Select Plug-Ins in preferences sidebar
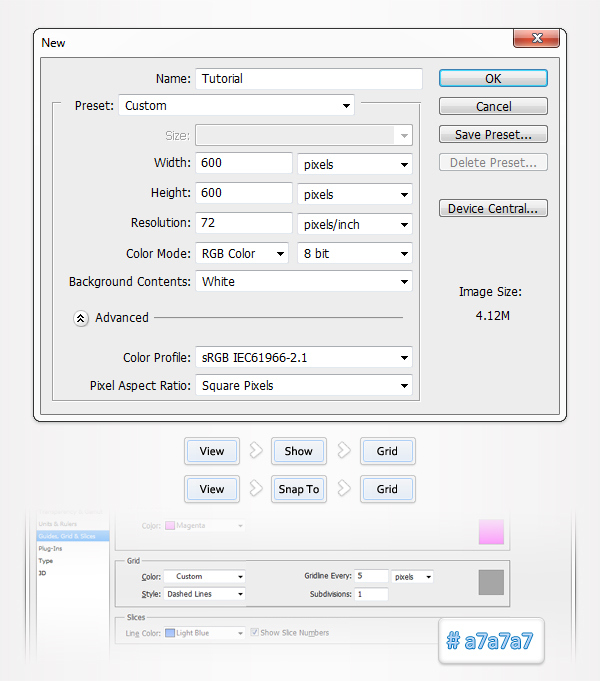Viewport: 600px width, 681px height. click(50, 548)
